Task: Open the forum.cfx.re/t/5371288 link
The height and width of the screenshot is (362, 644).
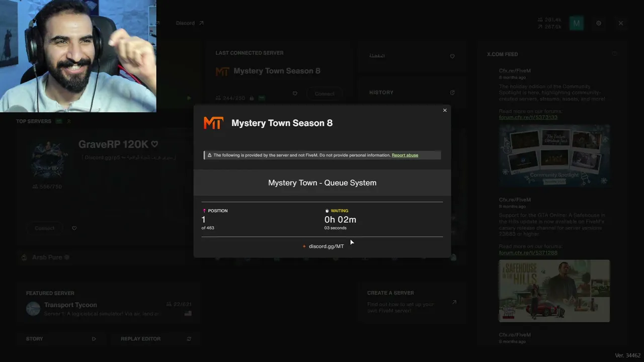Action: tap(528, 252)
